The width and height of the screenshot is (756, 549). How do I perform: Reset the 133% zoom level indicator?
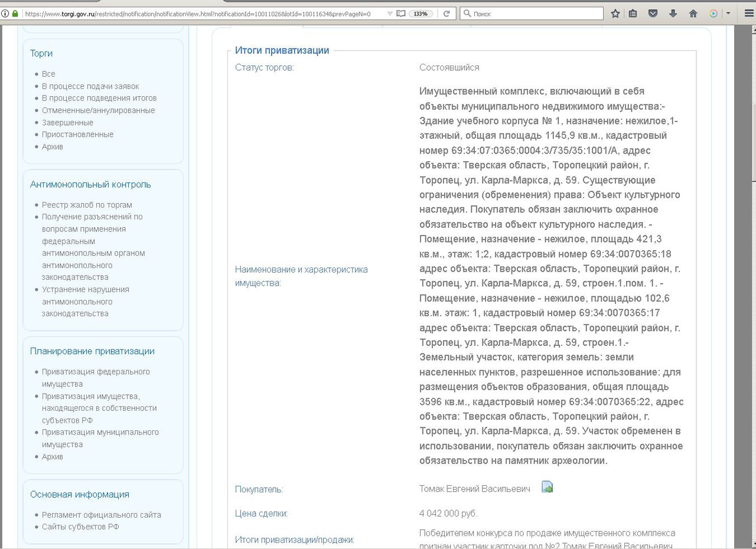coord(421,14)
